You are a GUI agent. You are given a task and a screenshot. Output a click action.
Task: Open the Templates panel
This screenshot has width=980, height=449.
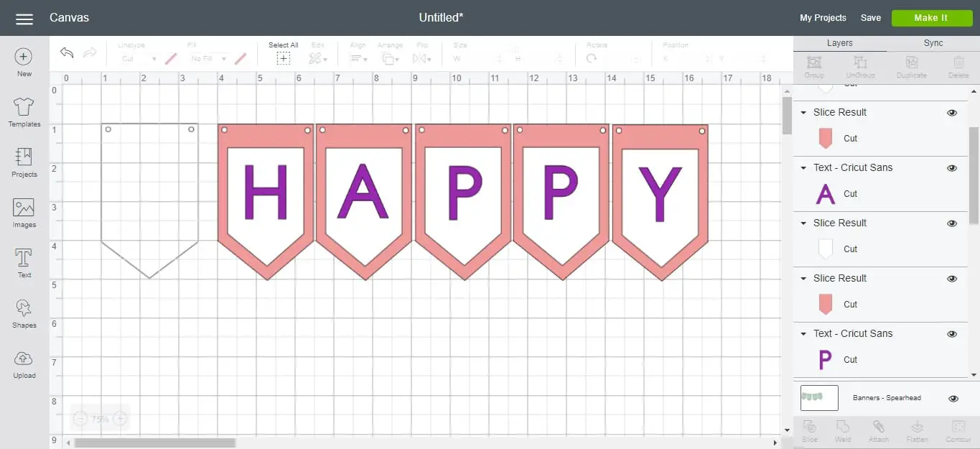coord(24,108)
